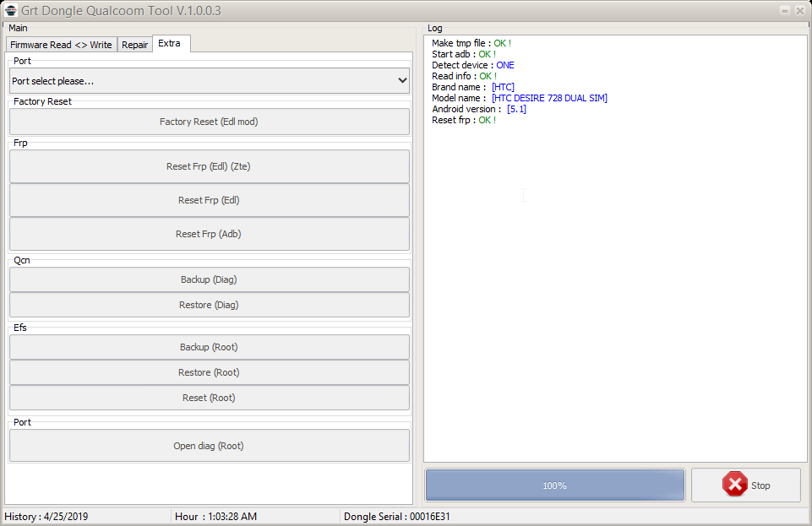Viewport: 812px width, 526px height.
Task: Click Efs Reset (Root) button
Action: pyautogui.click(x=210, y=398)
